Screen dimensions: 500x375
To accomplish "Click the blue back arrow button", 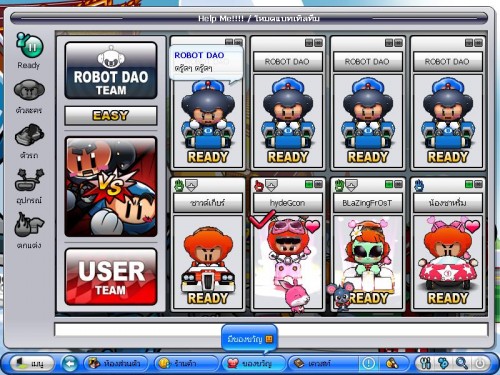I will 70,363.
